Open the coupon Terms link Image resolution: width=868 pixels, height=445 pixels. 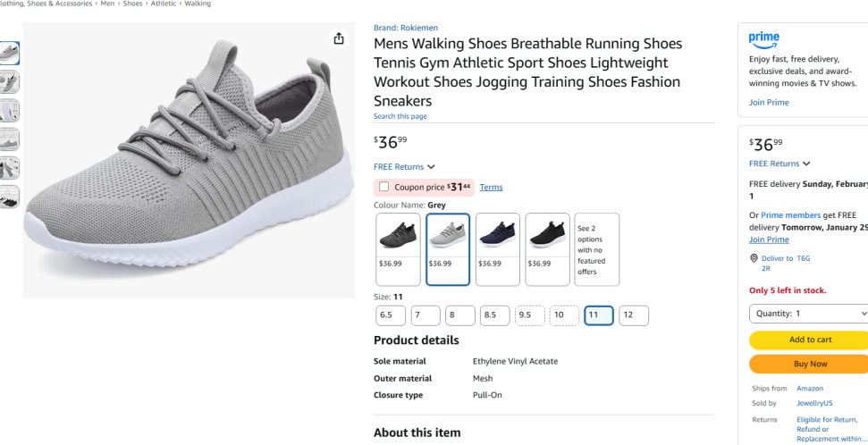point(491,187)
